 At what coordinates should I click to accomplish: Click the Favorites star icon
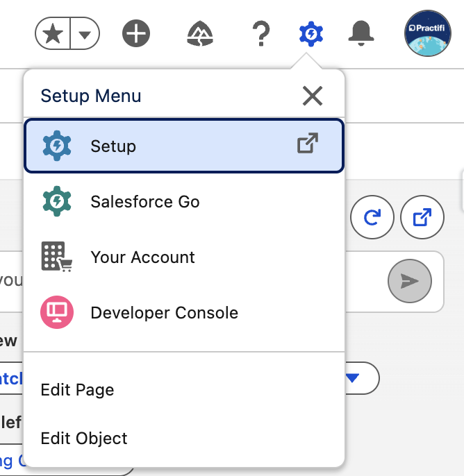[x=53, y=33]
